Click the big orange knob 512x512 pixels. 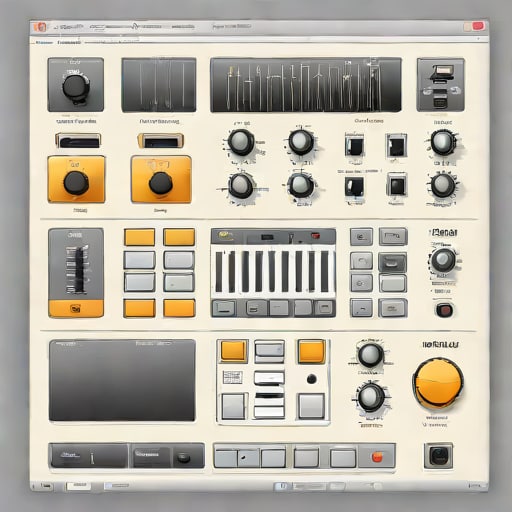pos(438,384)
